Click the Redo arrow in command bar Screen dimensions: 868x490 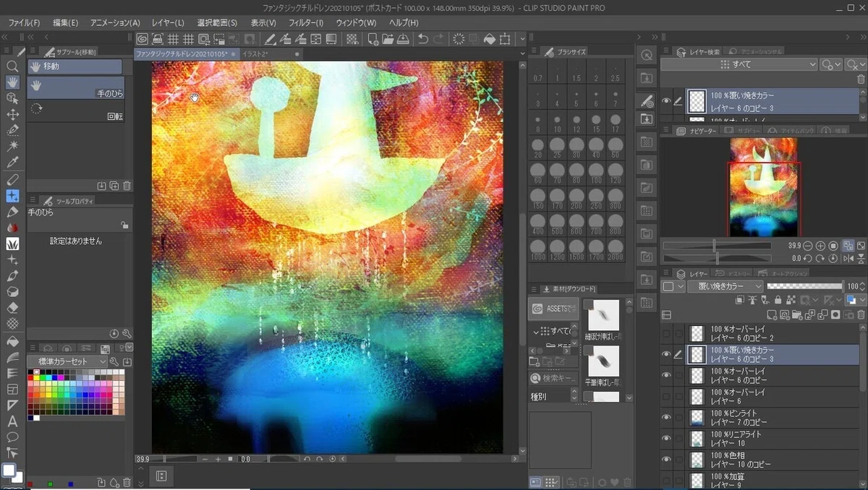439,39
